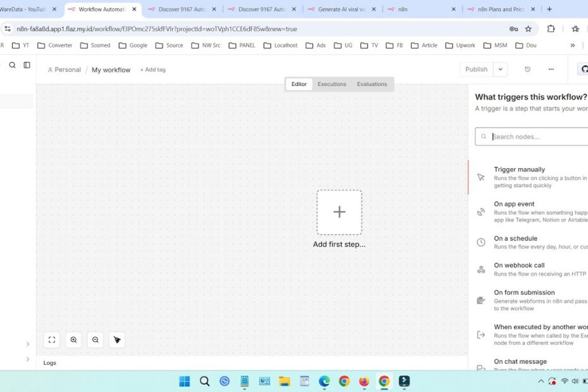Screen dimensions: 588x392
Task: Open workflow history clock icon
Action: 528,70
